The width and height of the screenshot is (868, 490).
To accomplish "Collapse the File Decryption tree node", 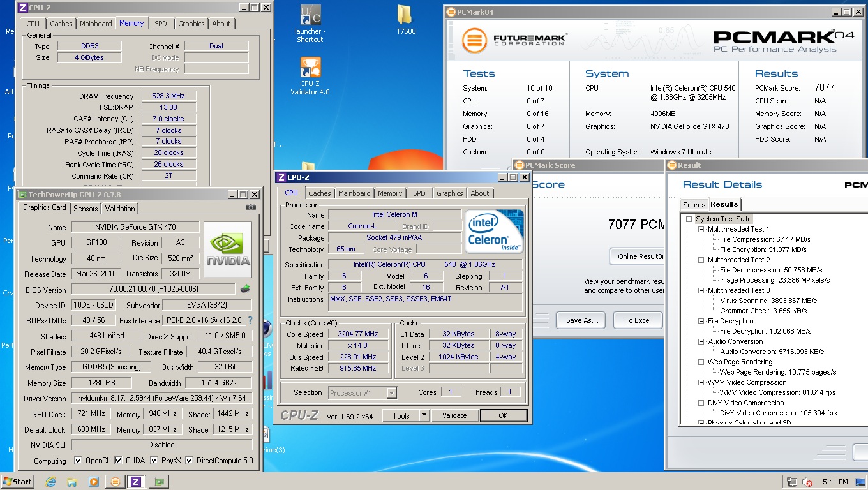I will 701,321.
